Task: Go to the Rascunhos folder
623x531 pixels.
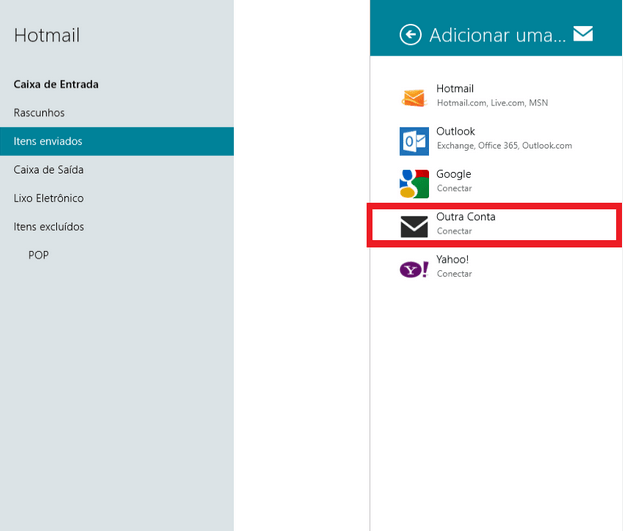Action: [39, 113]
